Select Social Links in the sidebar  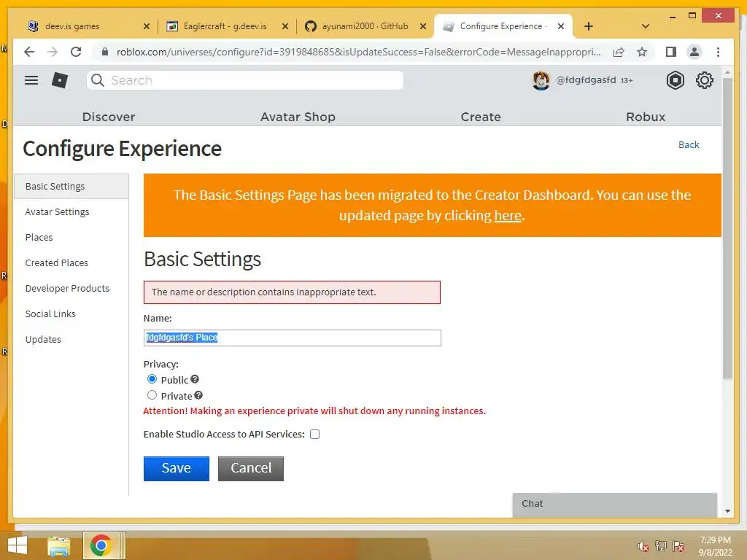(x=50, y=314)
